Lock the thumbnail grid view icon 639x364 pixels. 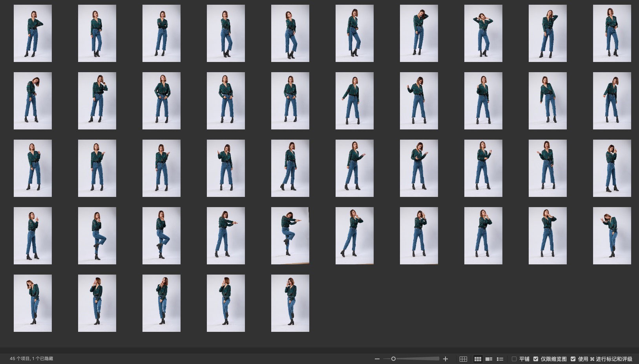coord(463,359)
